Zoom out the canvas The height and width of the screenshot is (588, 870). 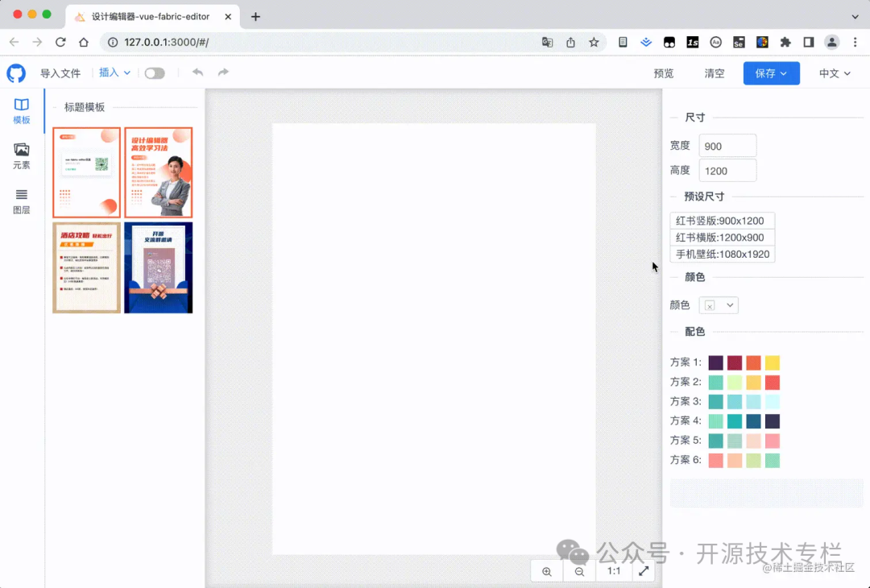point(579,571)
